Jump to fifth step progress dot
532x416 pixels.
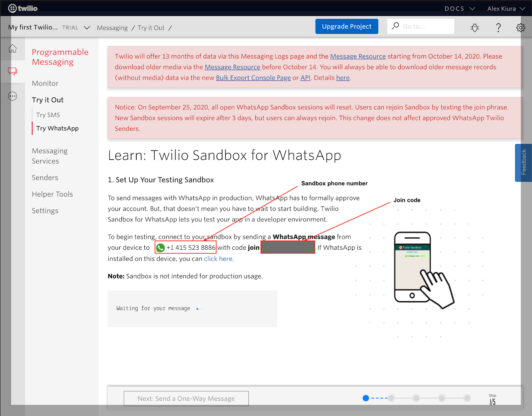[x=467, y=398]
